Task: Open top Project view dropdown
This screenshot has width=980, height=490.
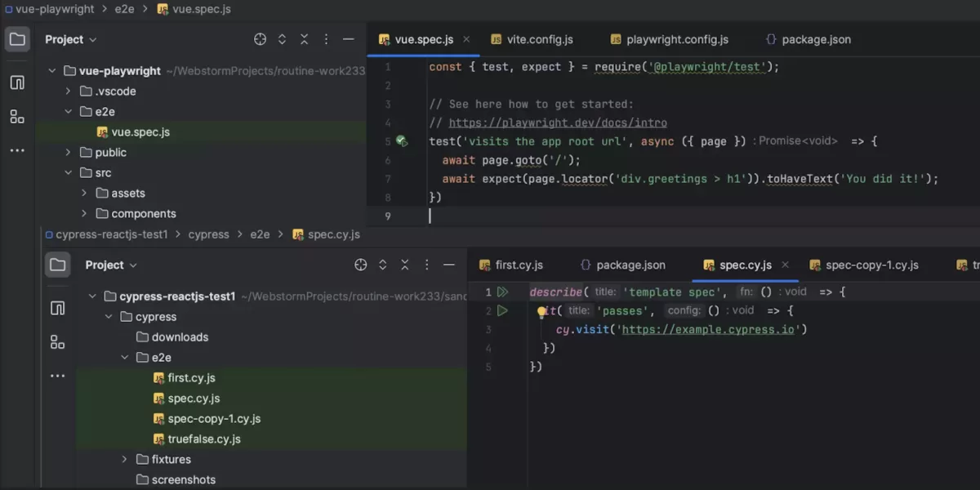Action: point(71,39)
